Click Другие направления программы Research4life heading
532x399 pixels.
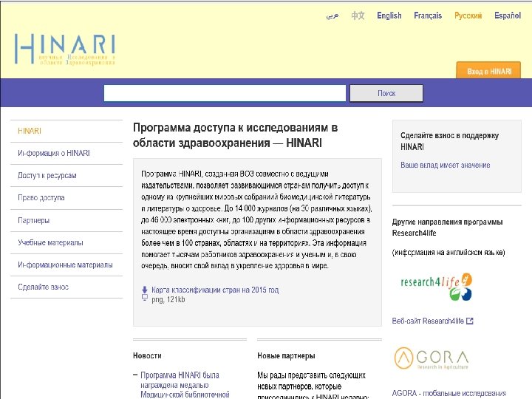click(x=447, y=228)
